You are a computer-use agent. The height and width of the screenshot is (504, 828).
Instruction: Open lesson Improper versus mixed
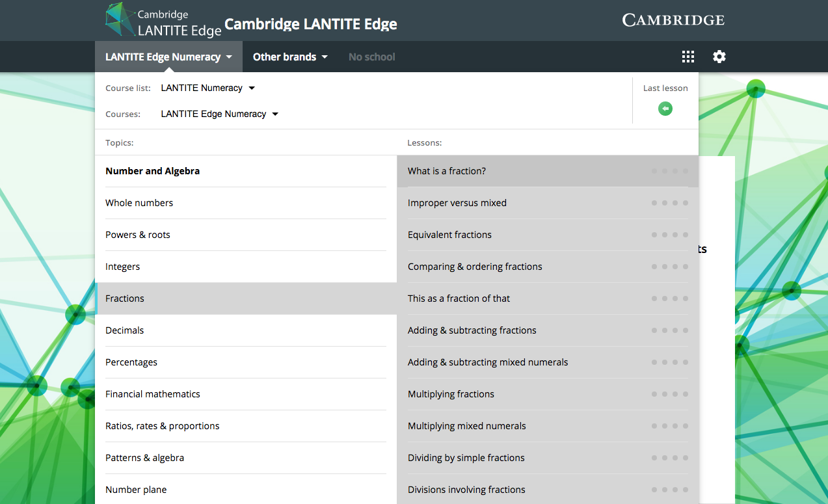click(548, 203)
